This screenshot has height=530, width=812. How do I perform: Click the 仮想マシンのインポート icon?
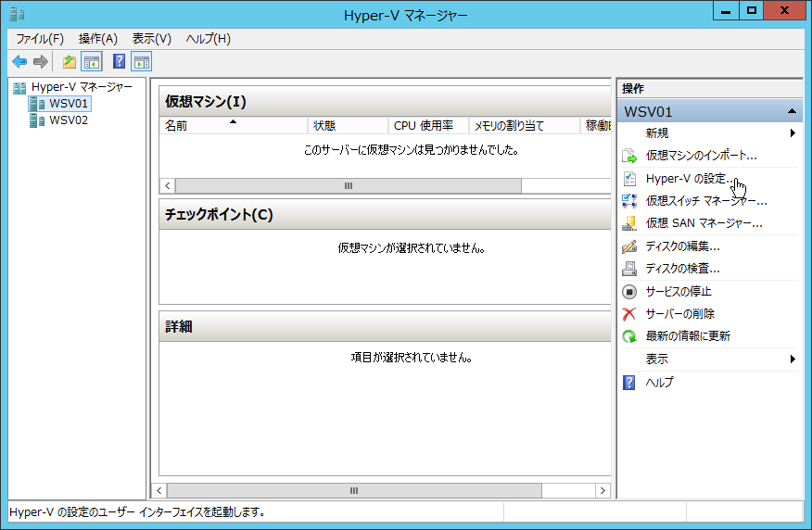pos(629,156)
